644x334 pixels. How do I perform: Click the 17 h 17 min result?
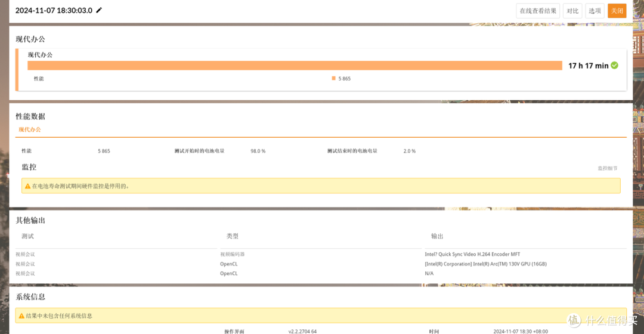point(588,66)
